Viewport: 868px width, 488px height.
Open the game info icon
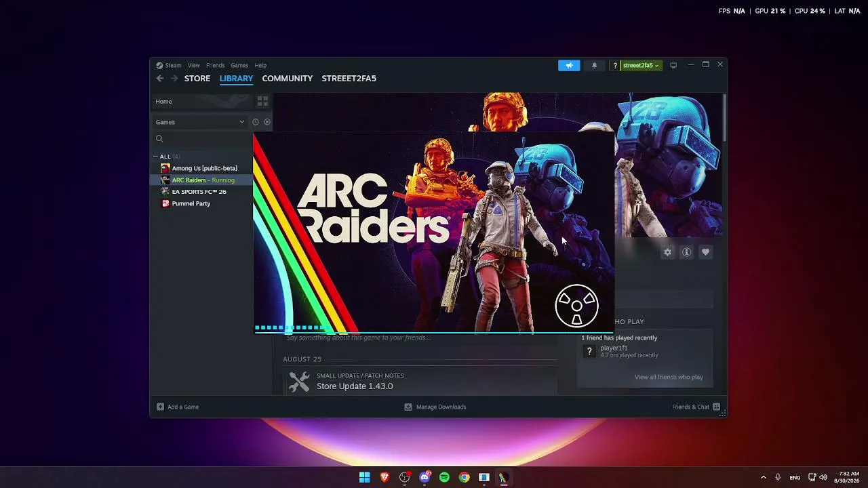(687, 252)
